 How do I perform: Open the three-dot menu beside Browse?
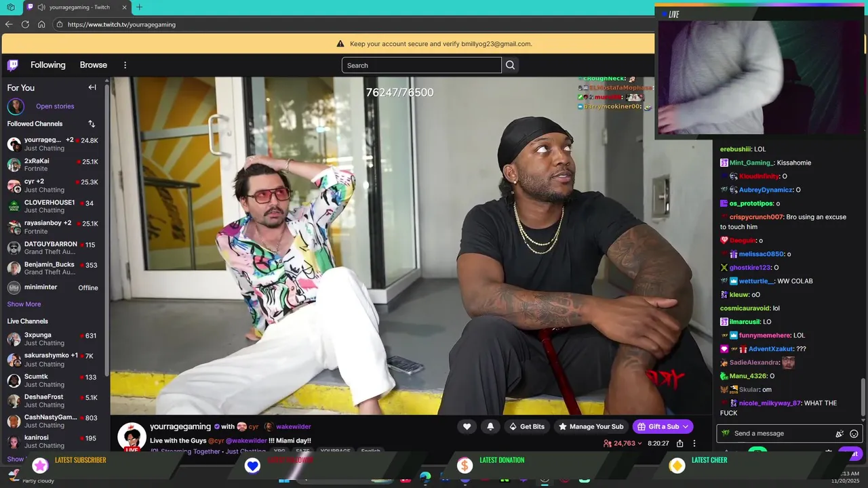pyautogui.click(x=125, y=65)
